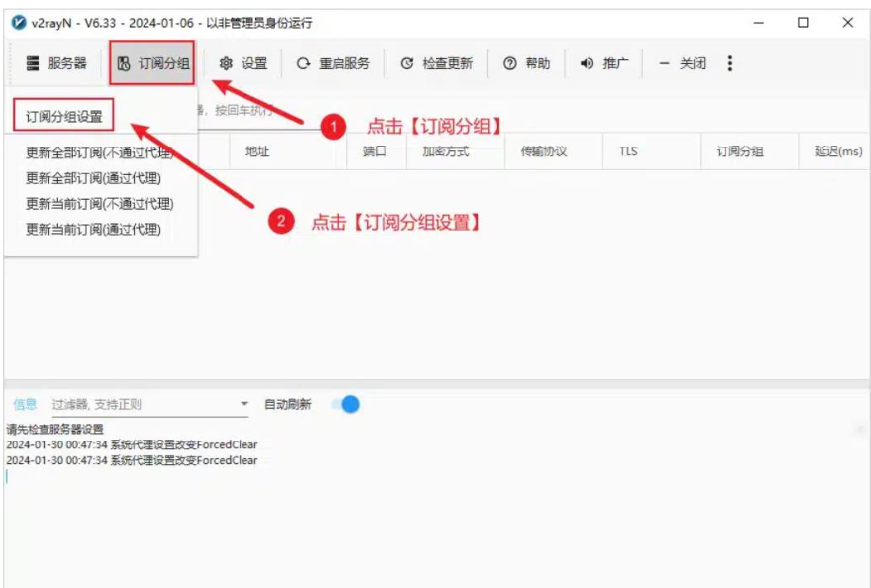The image size is (871, 588).
Task: Choose 更新全部订阅(通过代理)
Action: click(93, 178)
